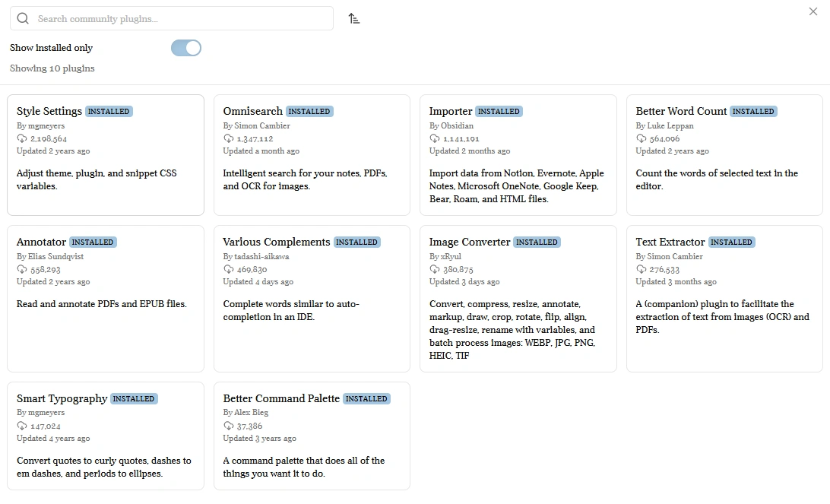Click the Smart Typography plugin title
The width and height of the screenshot is (830, 504).
click(x=62, y=398)
